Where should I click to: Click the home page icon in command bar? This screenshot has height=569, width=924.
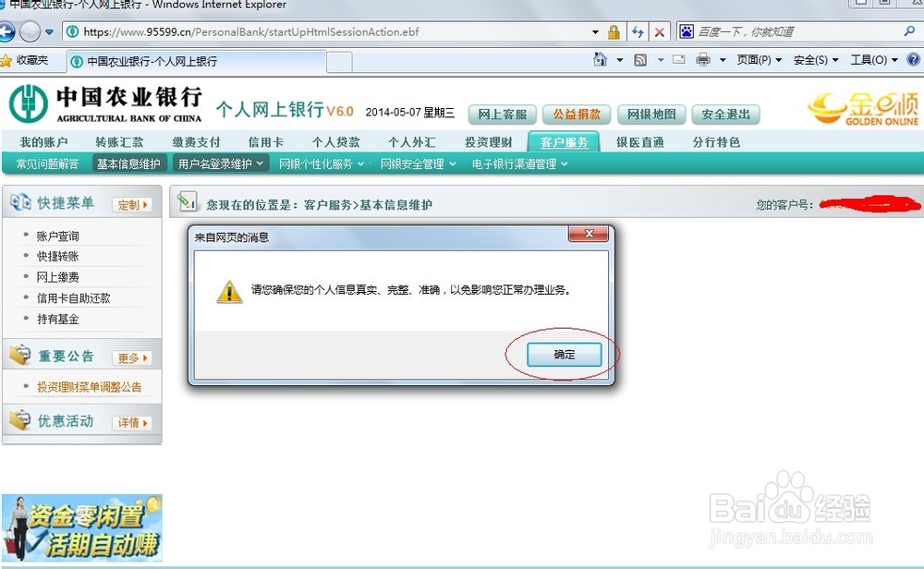tap(600, 59)
